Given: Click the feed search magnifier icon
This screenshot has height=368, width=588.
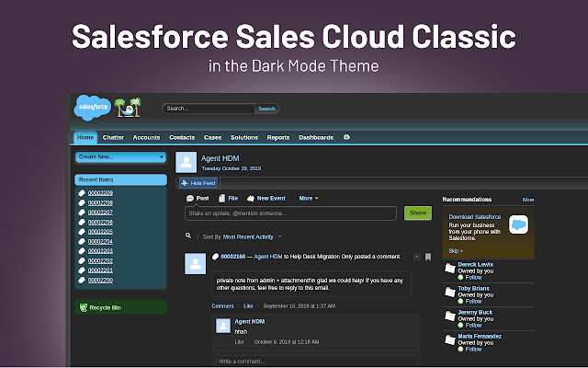Looking at the screenshot, I should click(188, 236).
